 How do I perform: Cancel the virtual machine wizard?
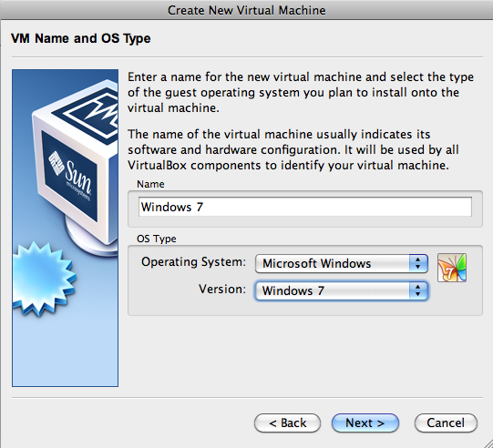point(446,423)
